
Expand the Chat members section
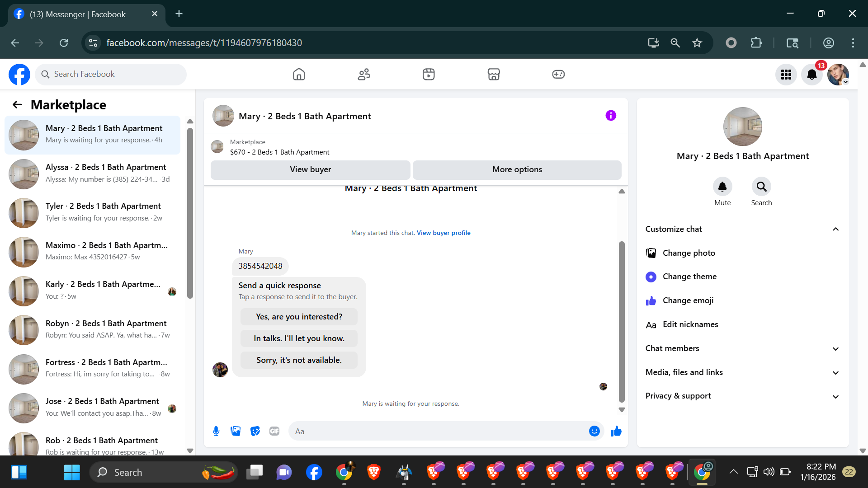835,348
